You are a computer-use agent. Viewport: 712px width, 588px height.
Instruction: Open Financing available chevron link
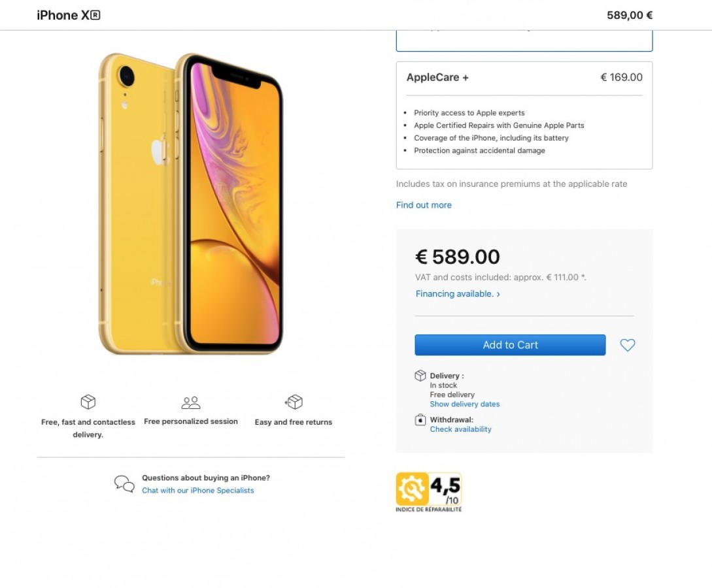tap(458, 293)
